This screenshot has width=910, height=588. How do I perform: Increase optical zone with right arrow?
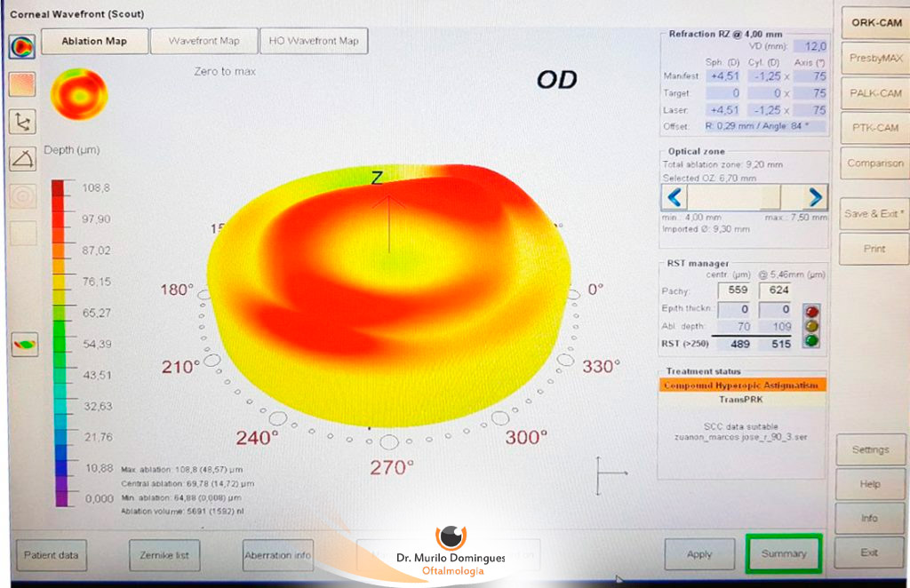(x=814, y=196)
